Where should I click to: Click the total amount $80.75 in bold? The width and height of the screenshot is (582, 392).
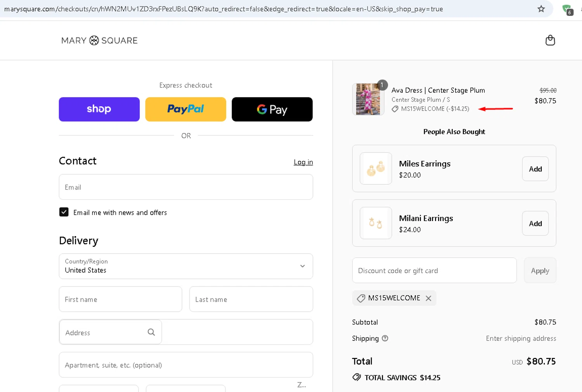pos(541,361)
